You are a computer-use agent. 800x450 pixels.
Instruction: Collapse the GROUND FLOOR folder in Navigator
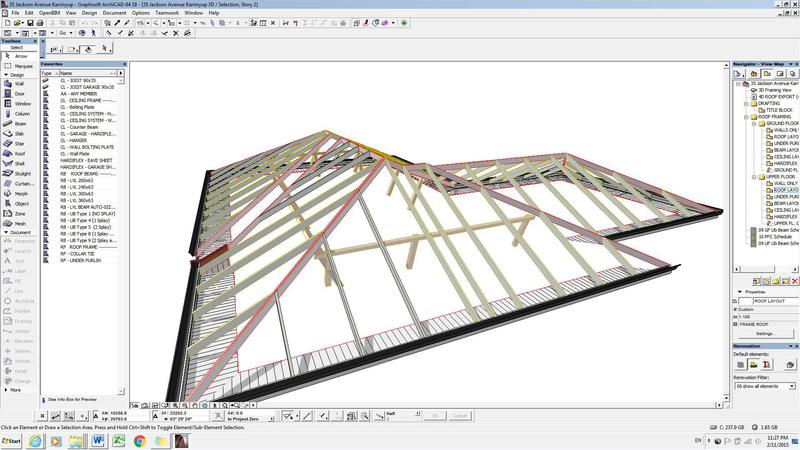point(754,123)
